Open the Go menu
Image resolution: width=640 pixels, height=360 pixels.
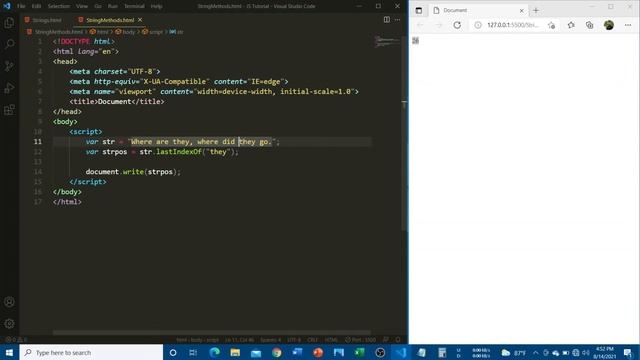98,6
